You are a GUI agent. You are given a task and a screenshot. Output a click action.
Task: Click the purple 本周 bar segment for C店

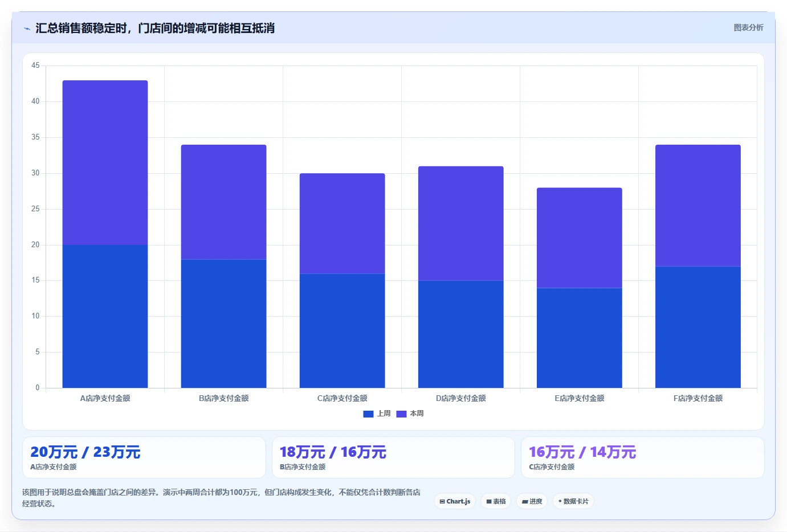click(342, 223)
